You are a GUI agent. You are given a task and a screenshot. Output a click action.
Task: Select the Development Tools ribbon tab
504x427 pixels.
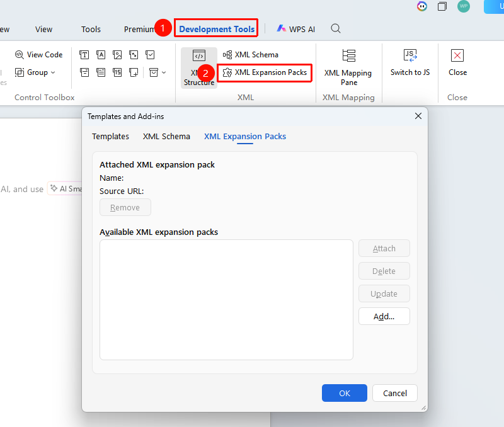tap(217, 29)
